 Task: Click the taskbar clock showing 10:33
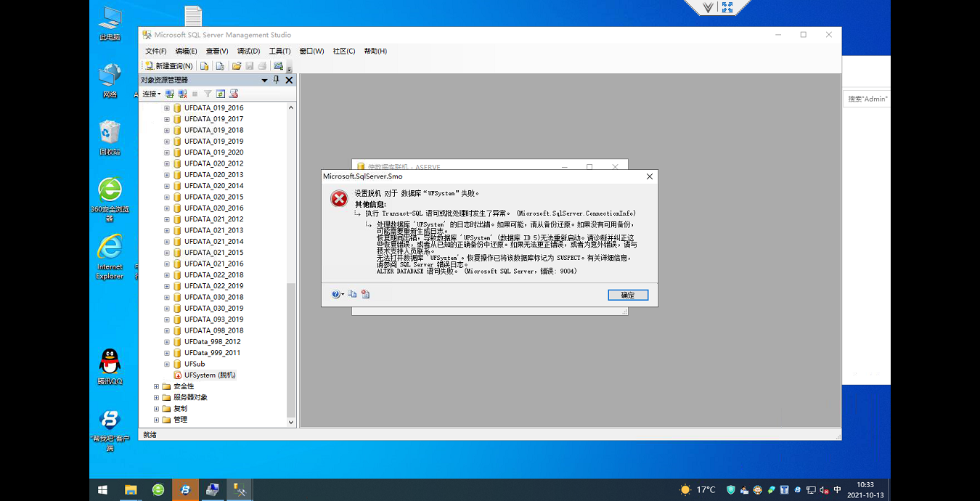(865, 490)
